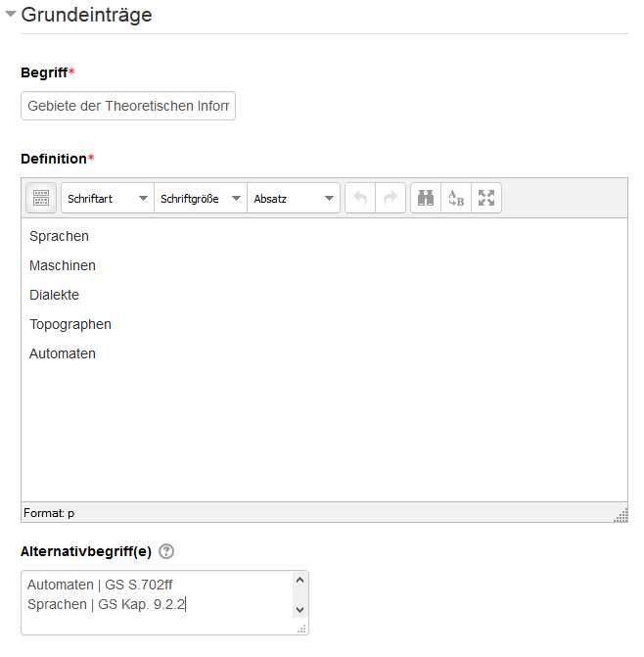Image resolution: width=644 pixels, height=657 pixels.
Task: Open the Absatz paragraph format dropdown
Action: coord(294,198)
